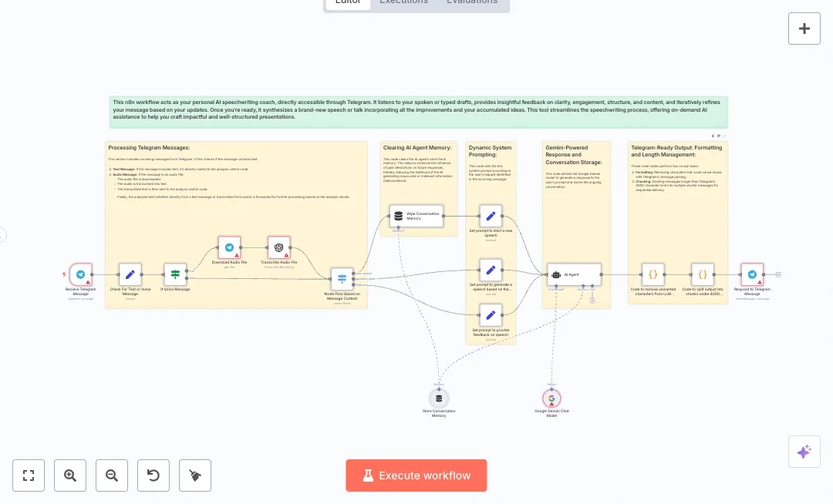Zoom in on the canvas

70,475
